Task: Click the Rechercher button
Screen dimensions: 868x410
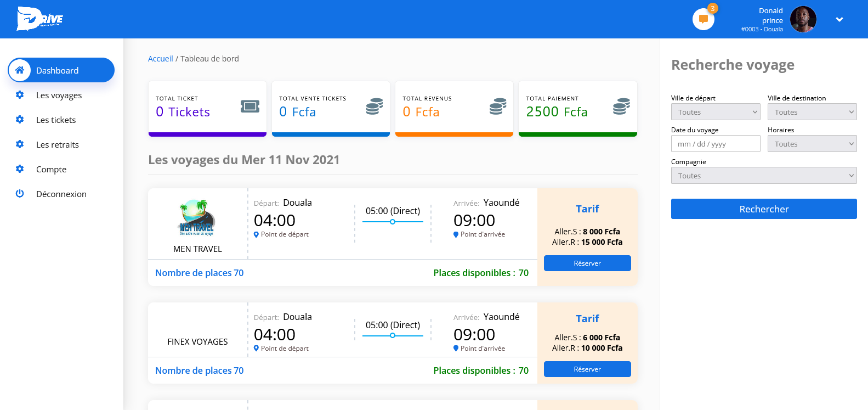Action: click(764, 209)
